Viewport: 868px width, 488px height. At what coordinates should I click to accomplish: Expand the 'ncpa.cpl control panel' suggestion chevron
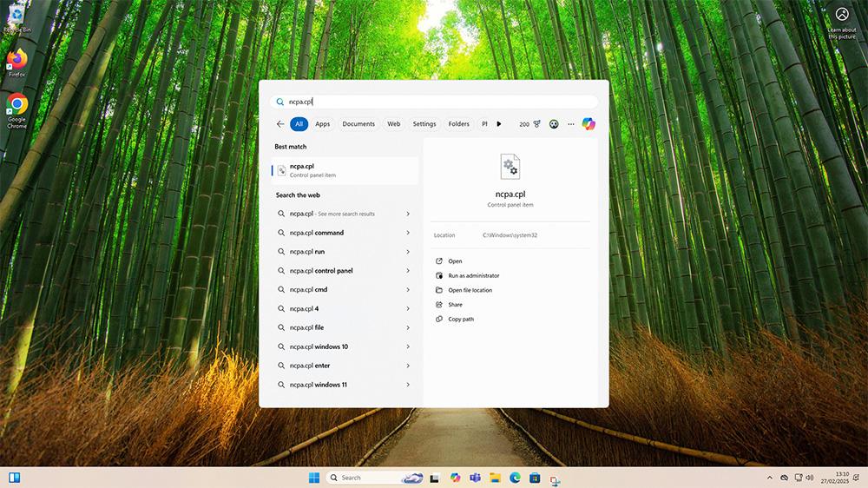tap(408, 271)
